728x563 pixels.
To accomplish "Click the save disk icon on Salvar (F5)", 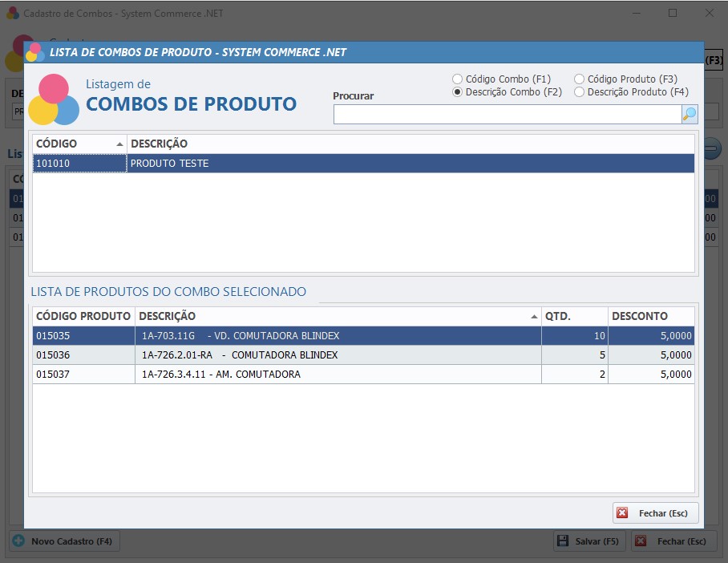I will (563, 541).
